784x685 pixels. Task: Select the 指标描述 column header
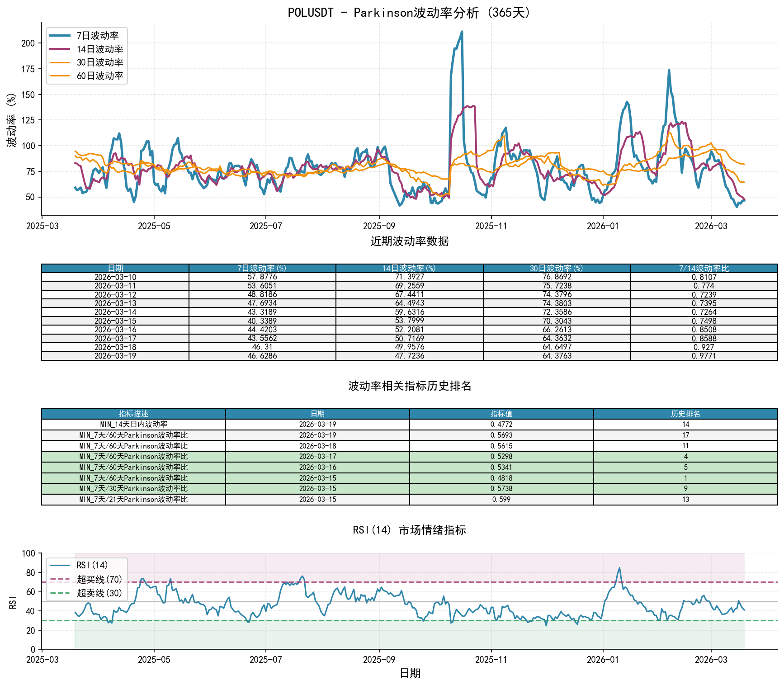coord(133,414)
